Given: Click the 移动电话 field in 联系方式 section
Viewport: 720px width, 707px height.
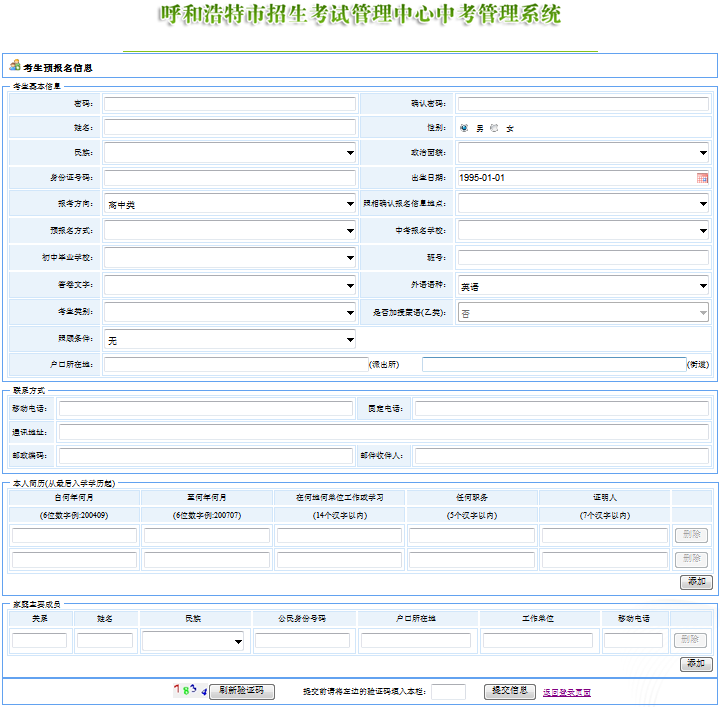Looking at the screenshot, I should pos(204,408).
